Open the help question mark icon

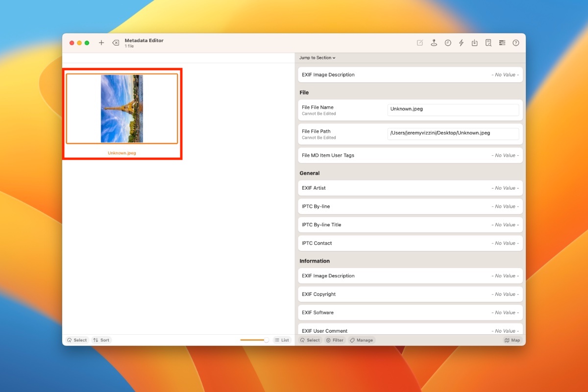tap(516, 43)
